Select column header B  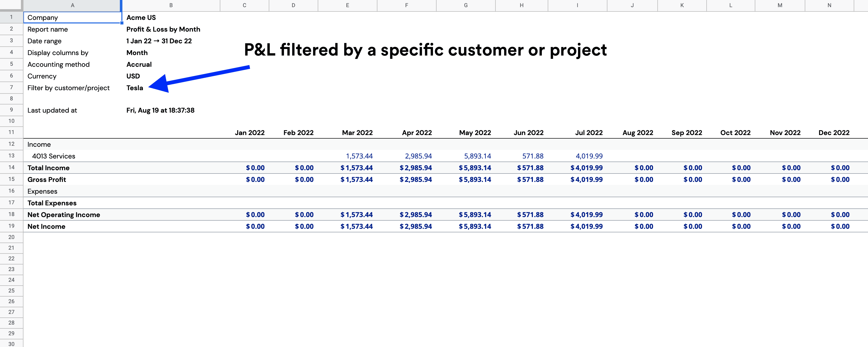click(171, 5)
